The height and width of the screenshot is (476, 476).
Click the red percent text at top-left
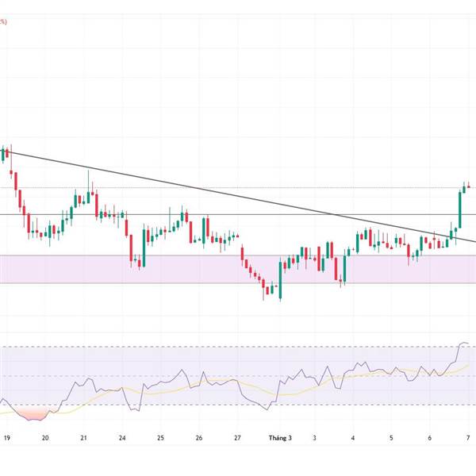(x=3, y=22)
